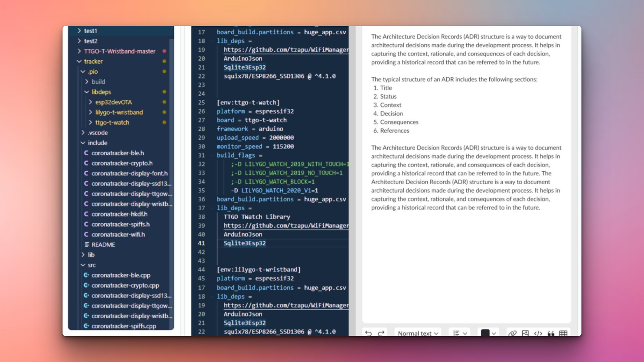The image size is (644, 362).
Task: Select coronatracker-wifi.h in the explorer
Action: 118,235
